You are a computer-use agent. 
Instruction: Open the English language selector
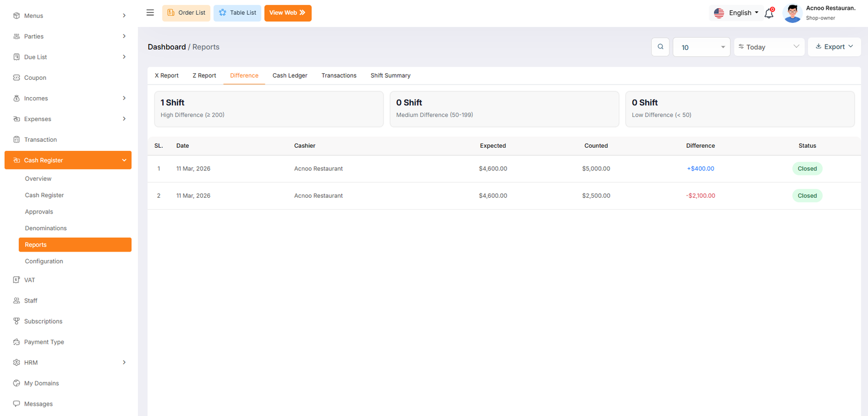[x=736, y=13]
